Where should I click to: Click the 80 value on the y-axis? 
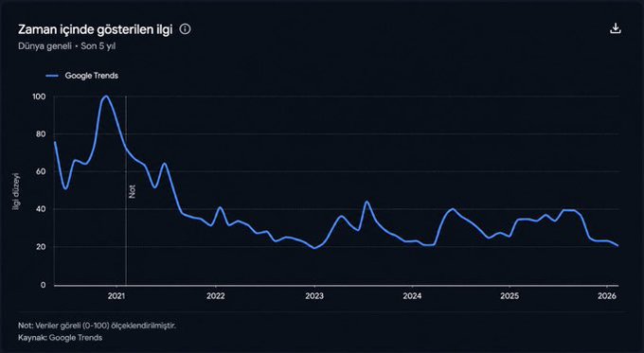pyautogui.click(x=41, y=134)
